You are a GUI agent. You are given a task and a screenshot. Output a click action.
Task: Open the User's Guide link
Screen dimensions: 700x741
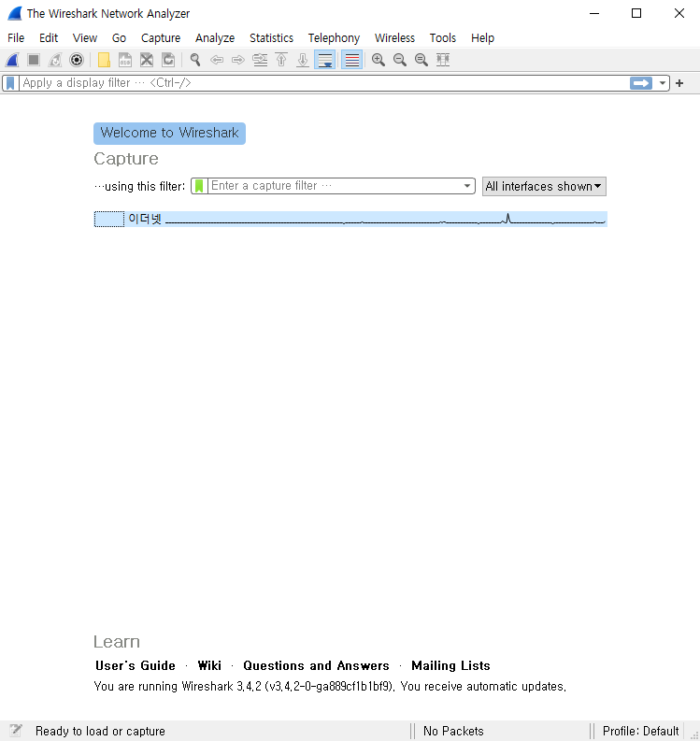(x=136, y=665)
